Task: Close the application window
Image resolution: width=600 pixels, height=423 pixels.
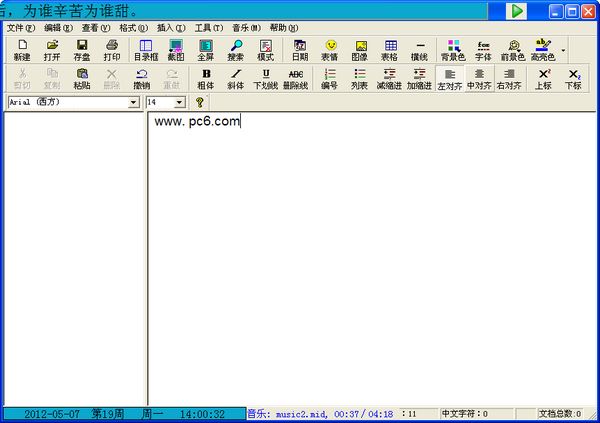Action: pyautogui.click(x=589, y=11)
